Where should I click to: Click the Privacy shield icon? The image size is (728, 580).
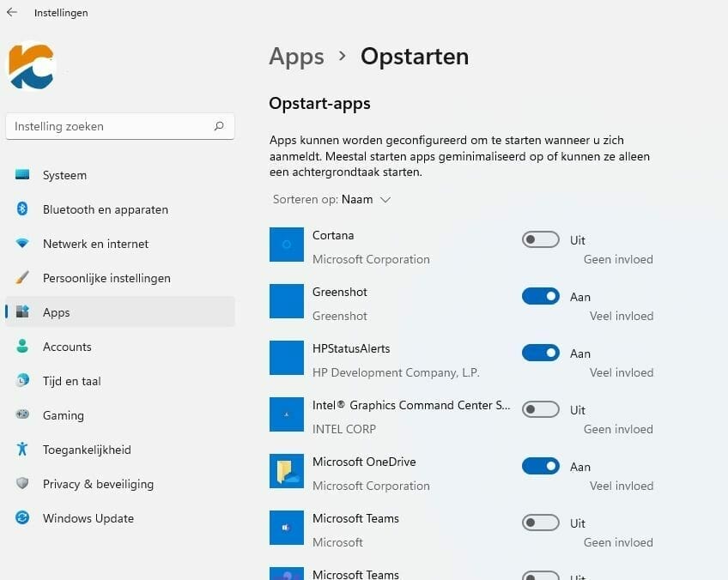tap(21, 483)
